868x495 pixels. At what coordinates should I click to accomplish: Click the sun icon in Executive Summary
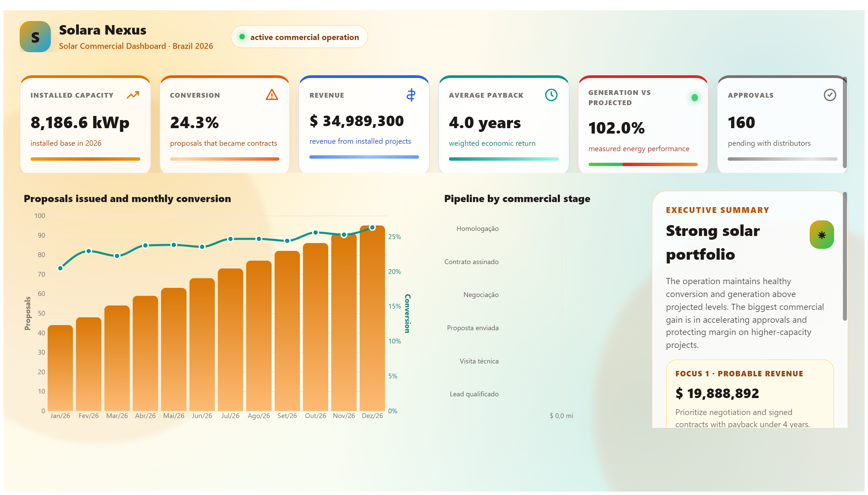[821, 235]
